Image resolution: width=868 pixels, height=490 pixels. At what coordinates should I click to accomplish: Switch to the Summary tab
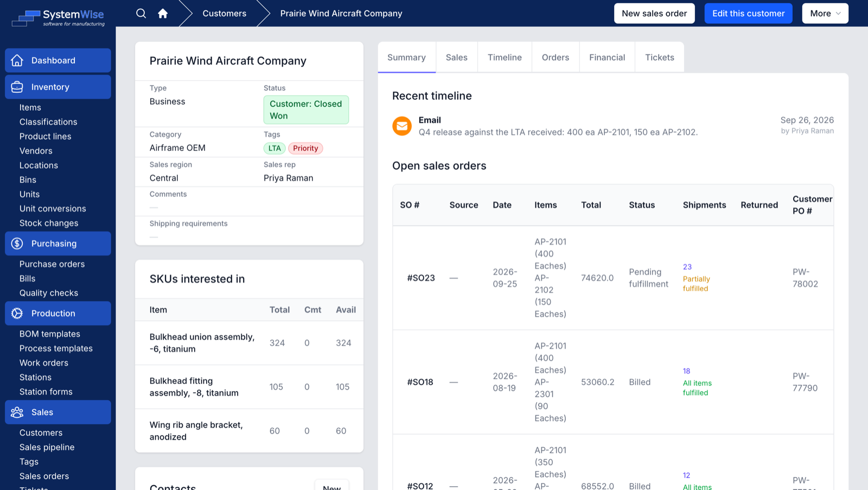click(x=406, y=58)
